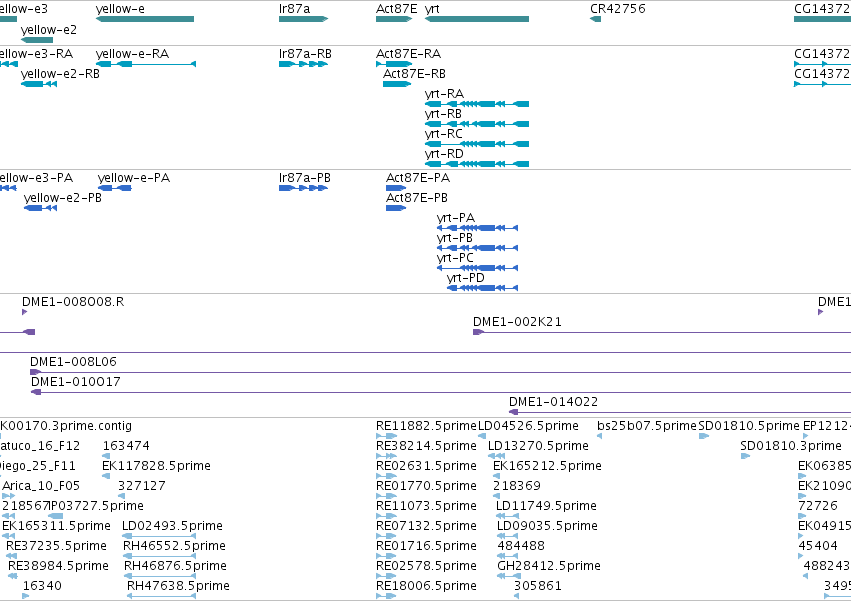Click the bs25b07.5prime EST marker

(599, 436)
